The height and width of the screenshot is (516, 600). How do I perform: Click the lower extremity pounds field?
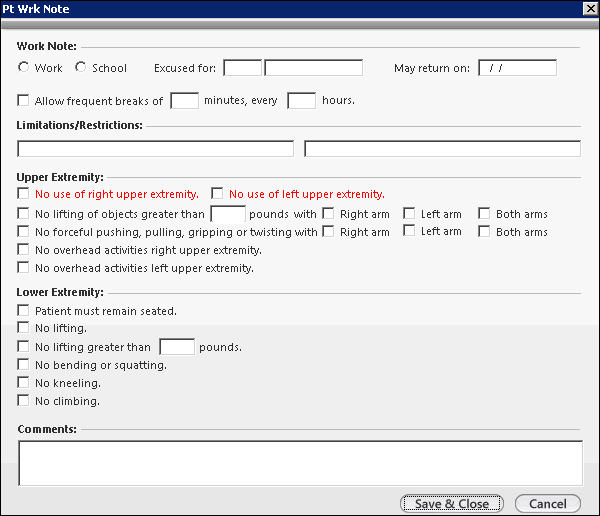177,347
